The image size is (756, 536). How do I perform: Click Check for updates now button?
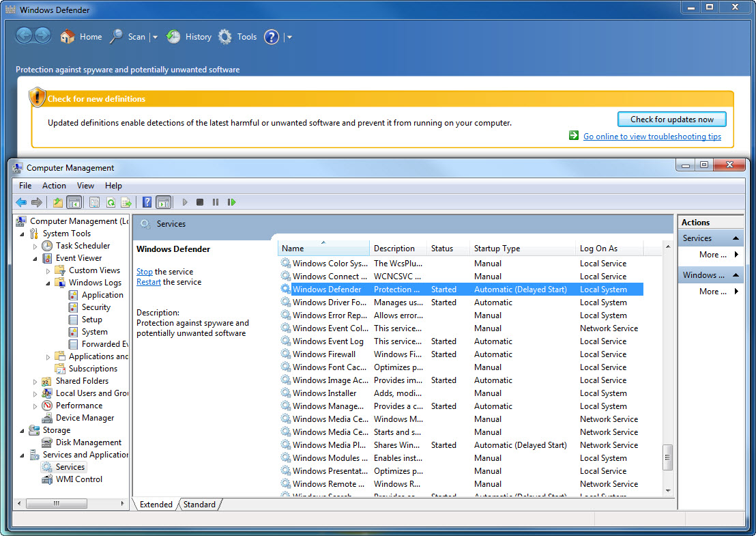click(671, 119)
